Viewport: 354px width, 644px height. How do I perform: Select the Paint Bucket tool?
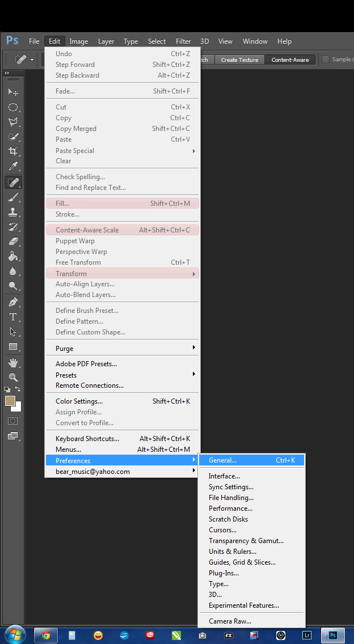tap(13, 256)
